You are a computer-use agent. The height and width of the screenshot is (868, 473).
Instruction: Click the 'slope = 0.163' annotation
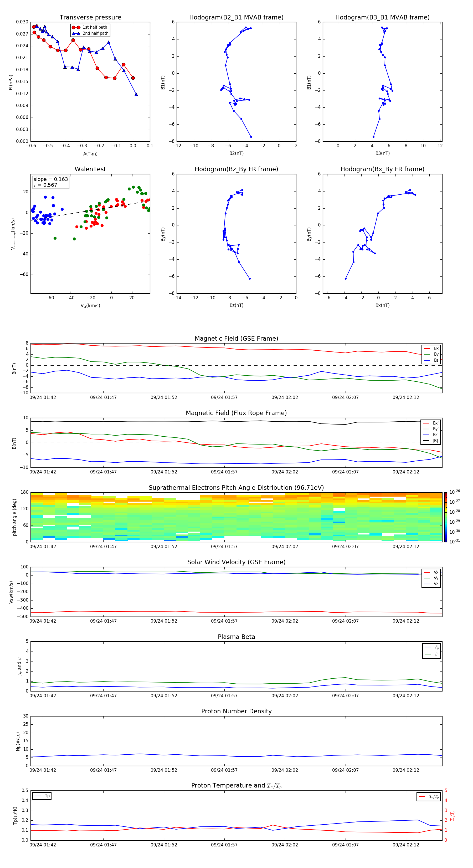click(50, 179)
